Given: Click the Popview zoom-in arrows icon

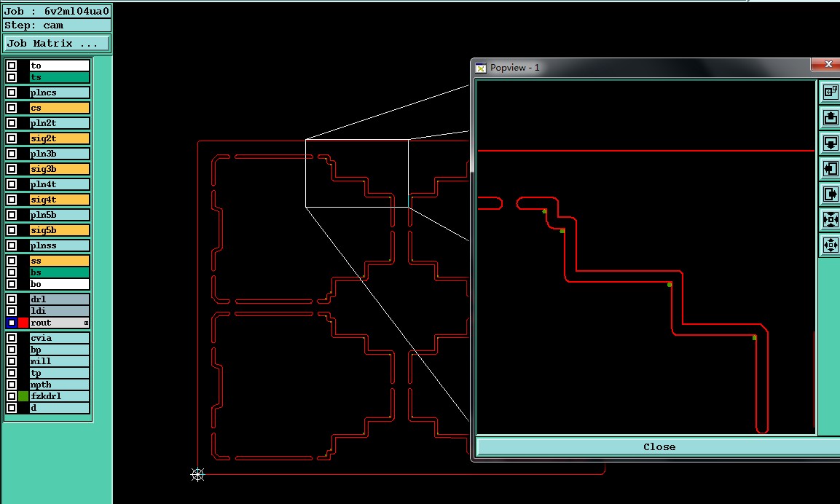Looking at the screenshot, I should 831,220.
